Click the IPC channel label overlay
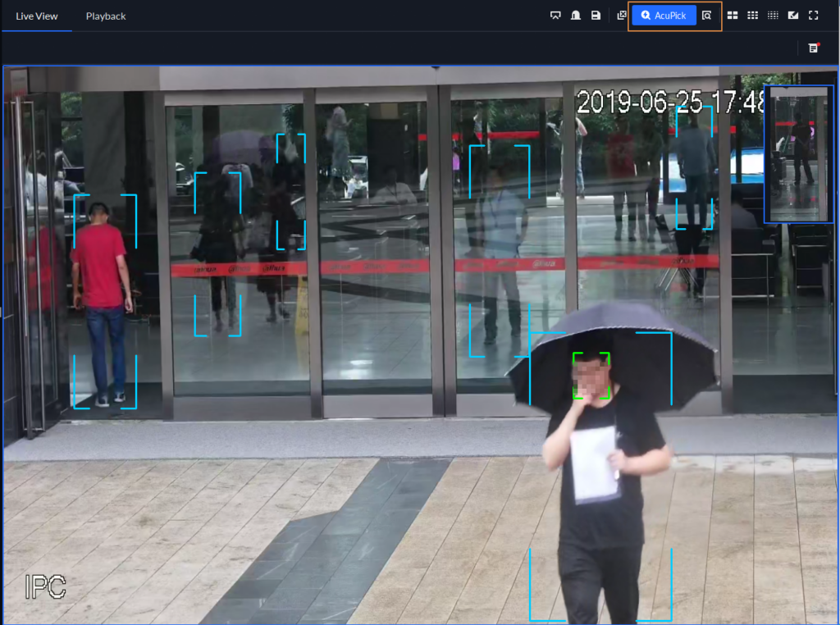Viewport: 840px width, 625px height. click(x=45, y=586)
